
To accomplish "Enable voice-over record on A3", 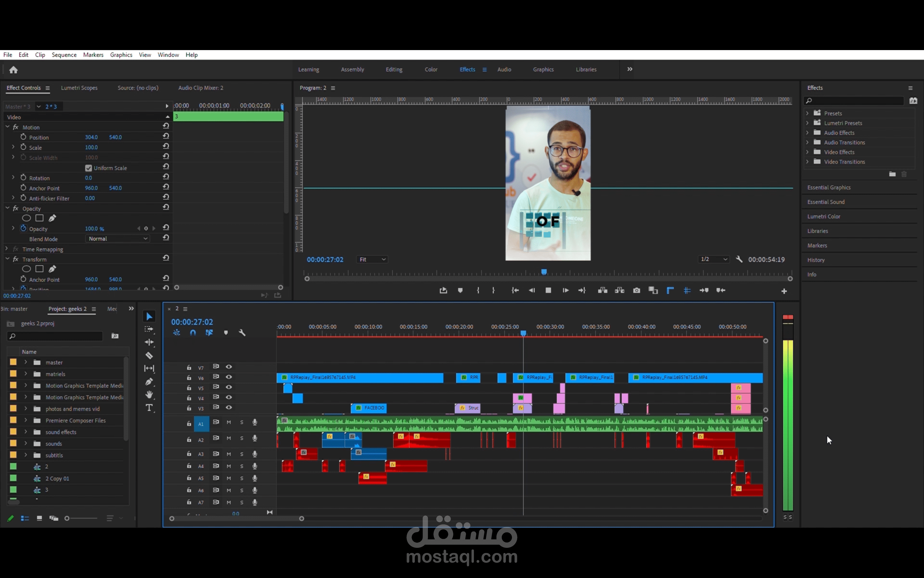I will (255, 454).
